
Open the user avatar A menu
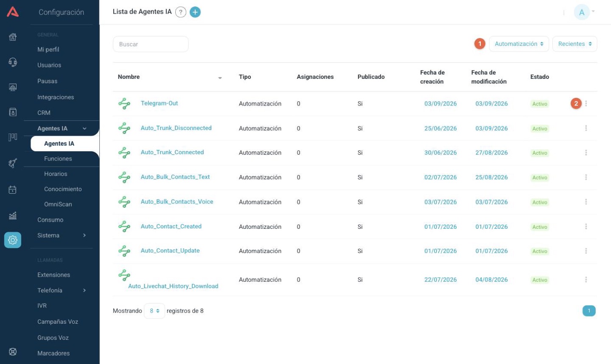tap(582, 12)
